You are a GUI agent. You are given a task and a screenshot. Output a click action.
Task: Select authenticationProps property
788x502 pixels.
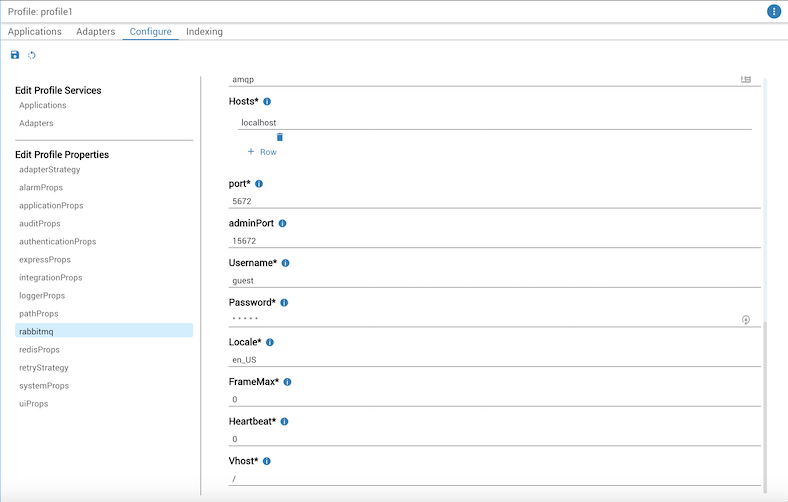58,242
